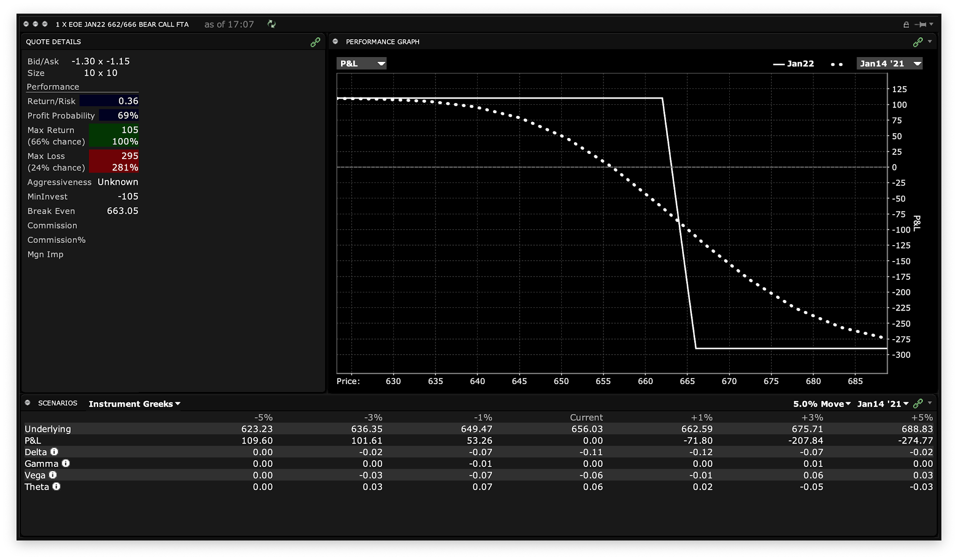This screenshot has height=560, width=958.
Task: Click the -5% scenario column header
Action: coord(263,417)
